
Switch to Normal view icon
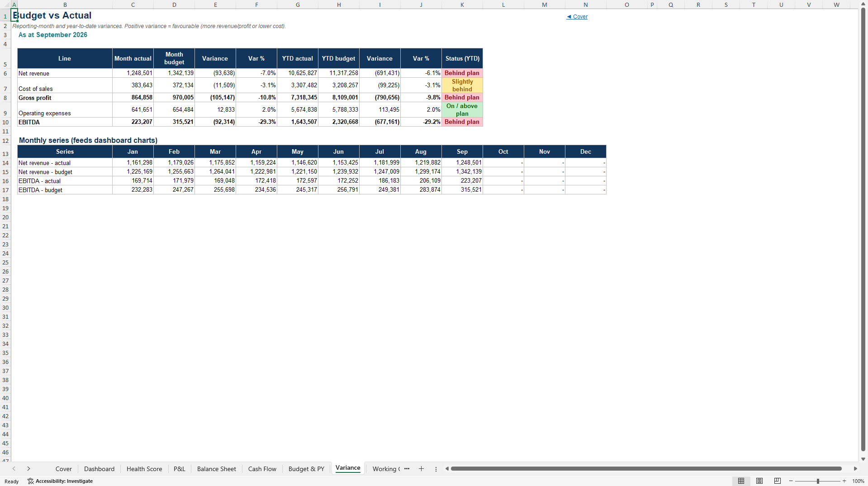[741, 481]
